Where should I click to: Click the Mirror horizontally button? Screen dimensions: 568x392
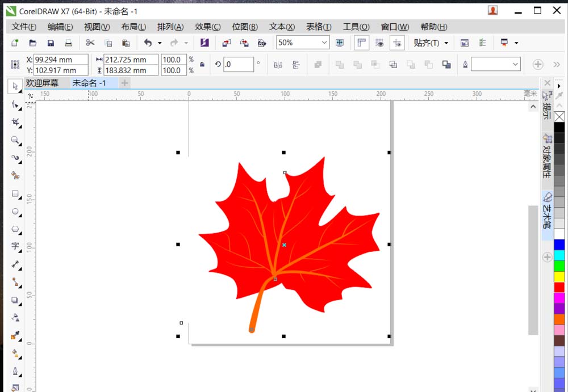click(x=278, y=65)
